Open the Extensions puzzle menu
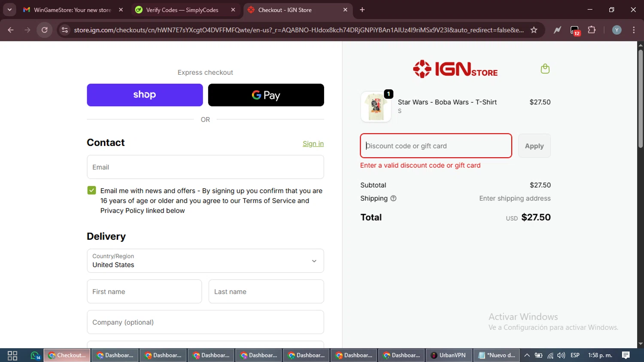Screen dimensions: 644x362 tap(592, 30)
